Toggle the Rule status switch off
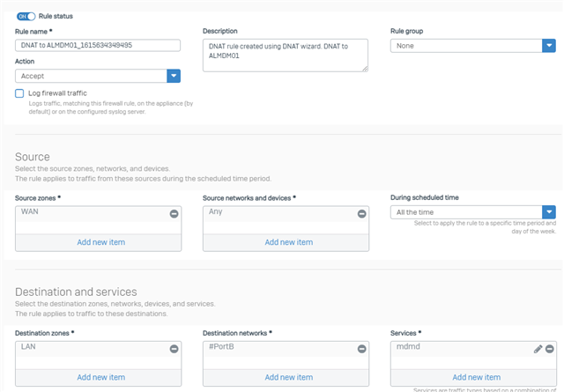The width and height of the screenshot is (564, 392). (26, 16)
